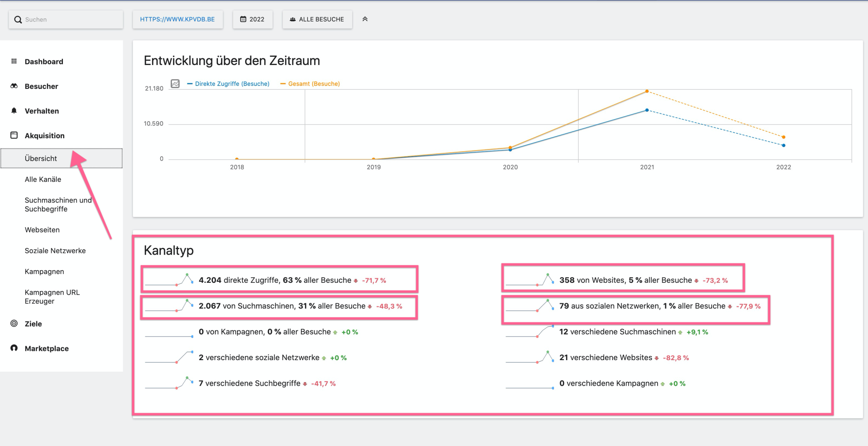The height and width of the screenshot is (446, 868).
Task: Open Alle Kanäle submenu item
Action: (43, 180)
